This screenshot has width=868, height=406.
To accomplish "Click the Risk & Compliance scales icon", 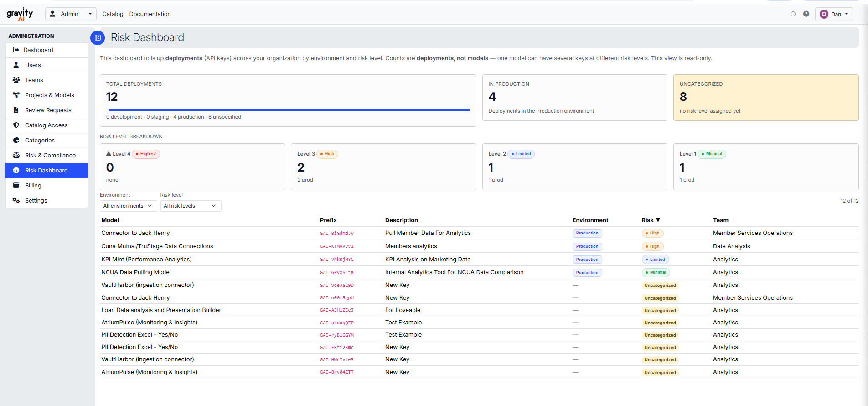I will pyautogui.click(x=16, y=156).
